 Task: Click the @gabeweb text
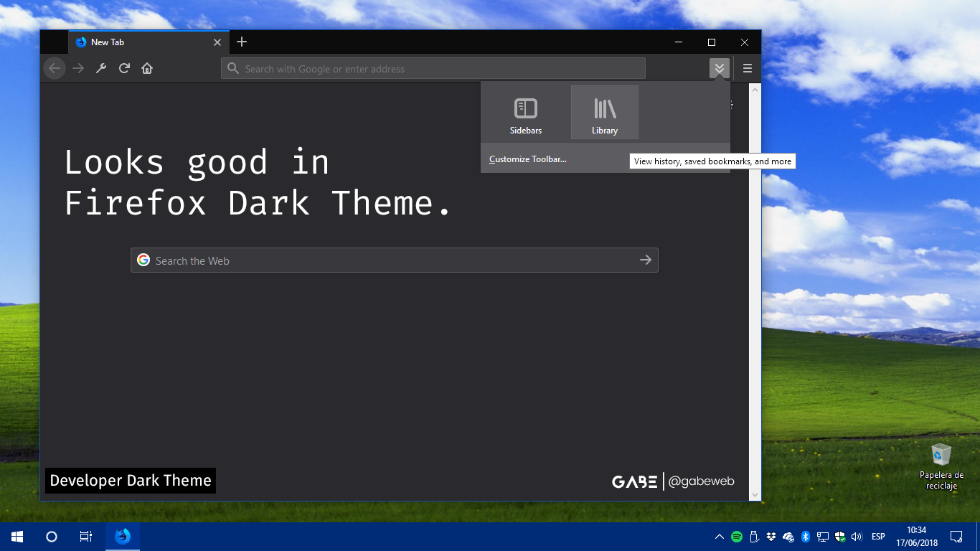(701, 481)
